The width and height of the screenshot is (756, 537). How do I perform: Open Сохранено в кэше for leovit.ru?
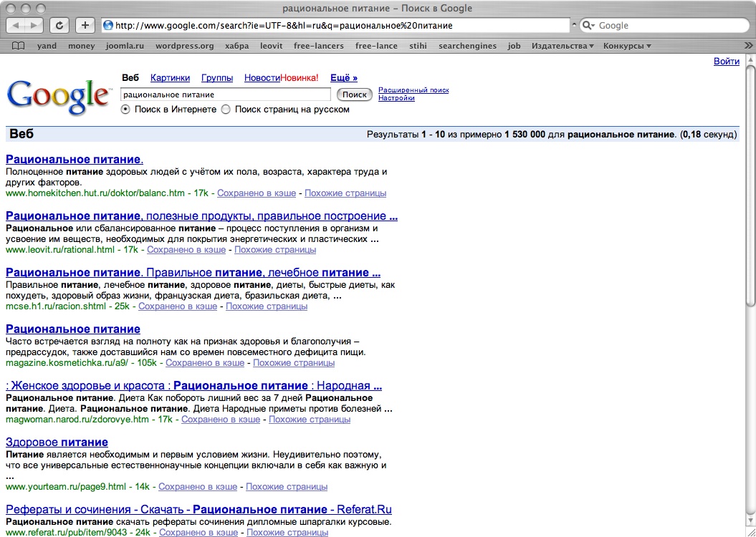(x=186, y=249)
